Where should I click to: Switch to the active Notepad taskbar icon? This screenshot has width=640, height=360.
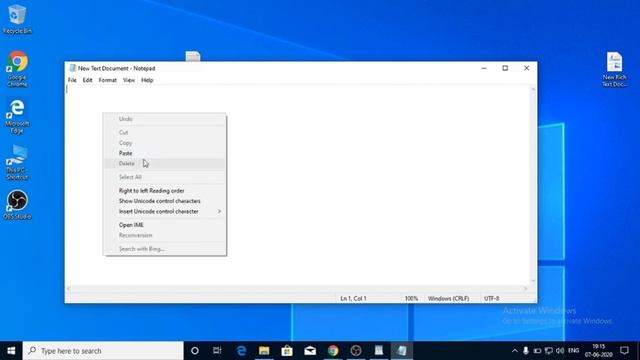point(402,351)
